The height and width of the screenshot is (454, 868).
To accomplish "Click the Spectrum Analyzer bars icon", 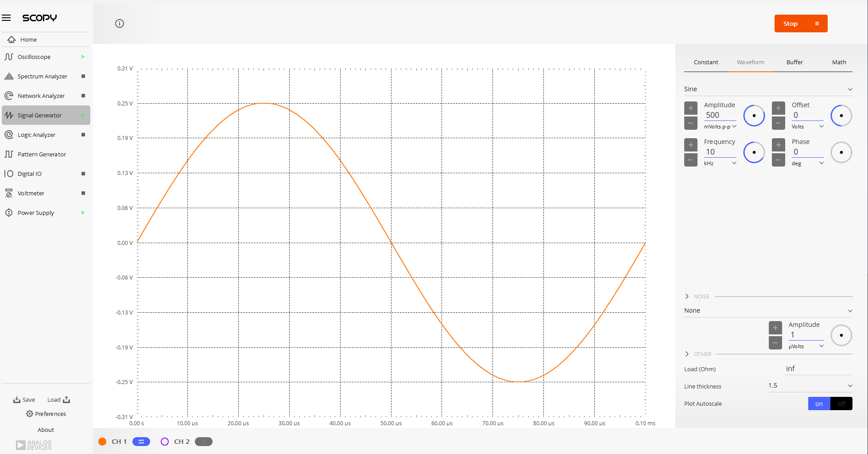I will [x=8, y=76].
